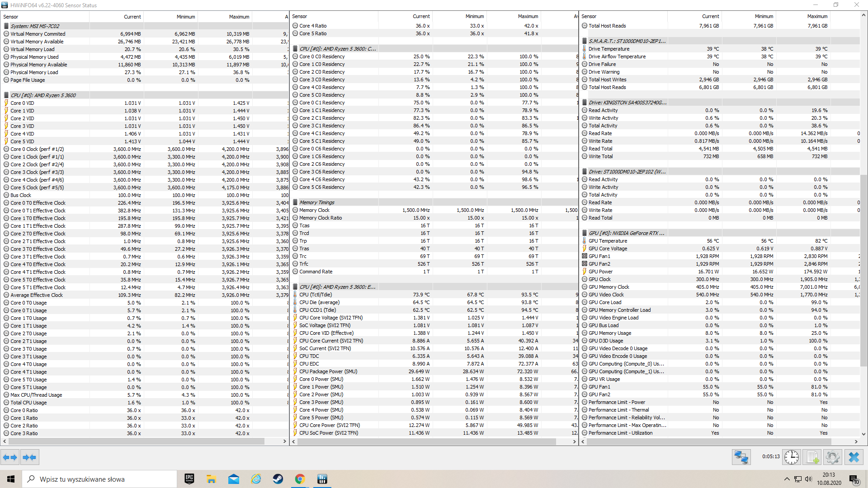Select the Memory Timings section header

434,202
